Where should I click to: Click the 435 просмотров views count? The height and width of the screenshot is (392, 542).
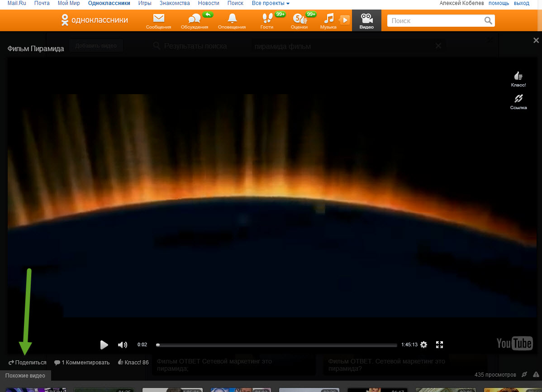pos(495,375)
